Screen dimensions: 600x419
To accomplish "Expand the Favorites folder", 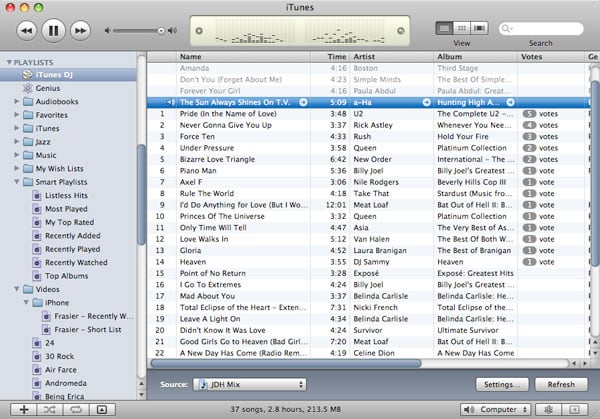I will tap(16, 115).
